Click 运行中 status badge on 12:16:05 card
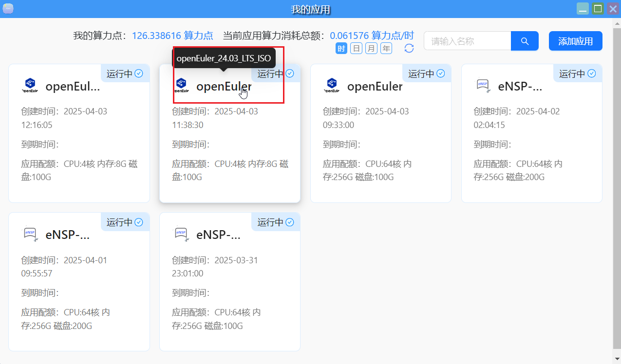 click(x=125, y=73)
